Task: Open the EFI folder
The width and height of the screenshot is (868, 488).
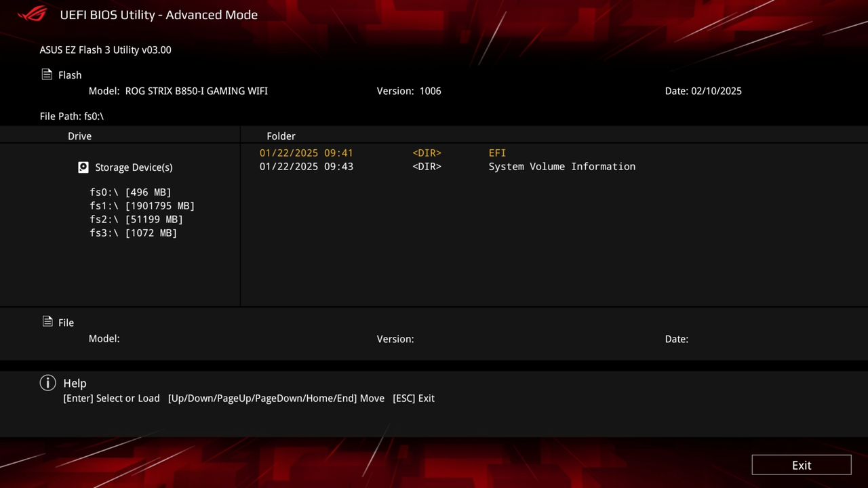Action: (x=497, y=153)
